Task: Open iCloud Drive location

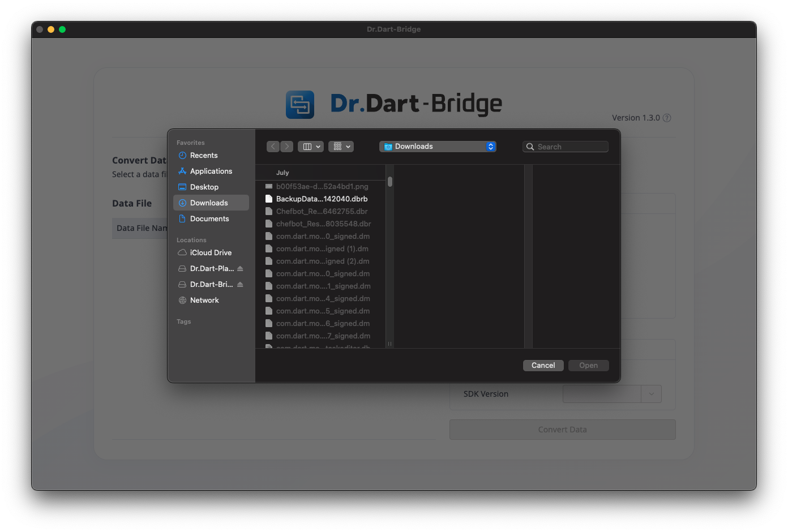Action: tap(211, 253)
